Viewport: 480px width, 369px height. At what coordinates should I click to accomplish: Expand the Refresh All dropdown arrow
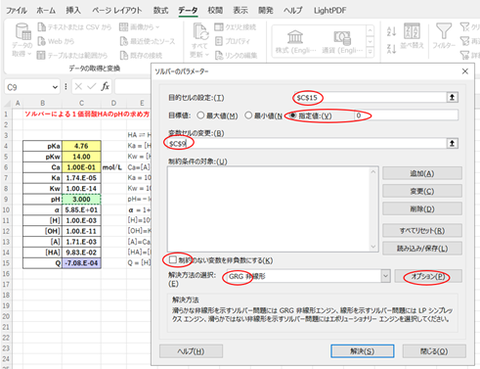[207, 55]
